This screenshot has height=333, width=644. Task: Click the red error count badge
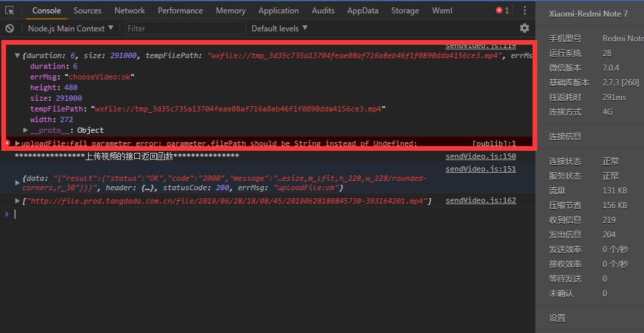(x=502, y=11)
